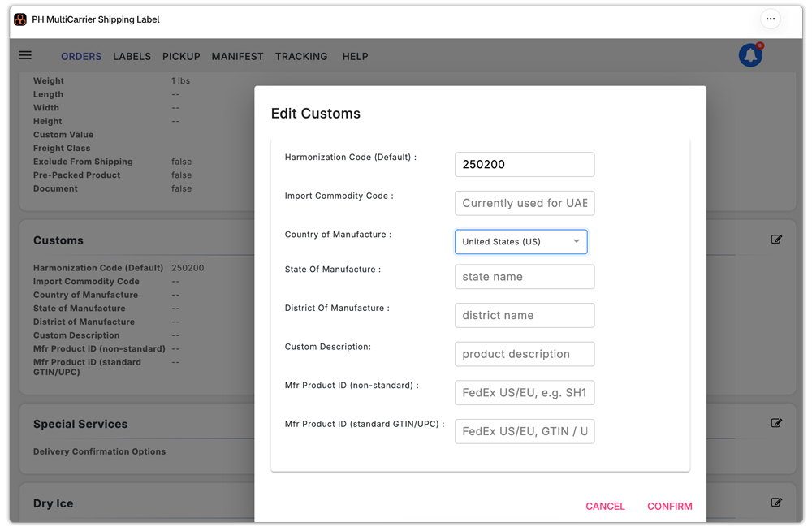Open the hamburger navigation menu
The image size is (812, 531).
pyautogui.click(x=25, y=55)
